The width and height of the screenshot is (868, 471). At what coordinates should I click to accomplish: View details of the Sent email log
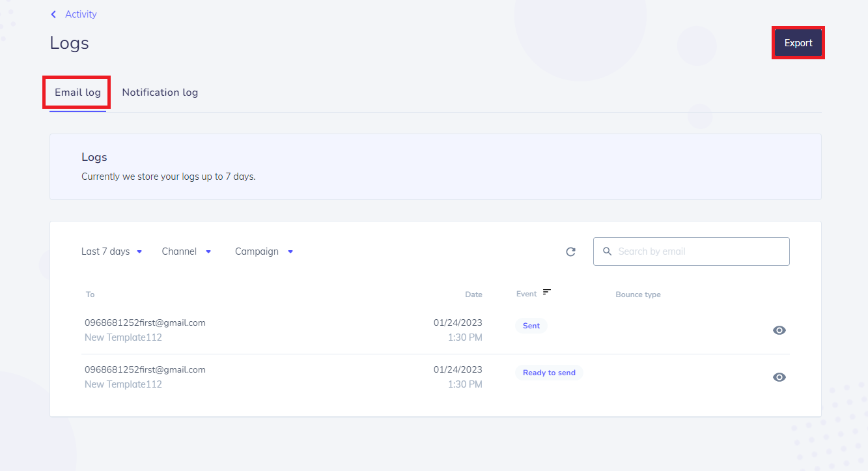[x=779, y=330]
